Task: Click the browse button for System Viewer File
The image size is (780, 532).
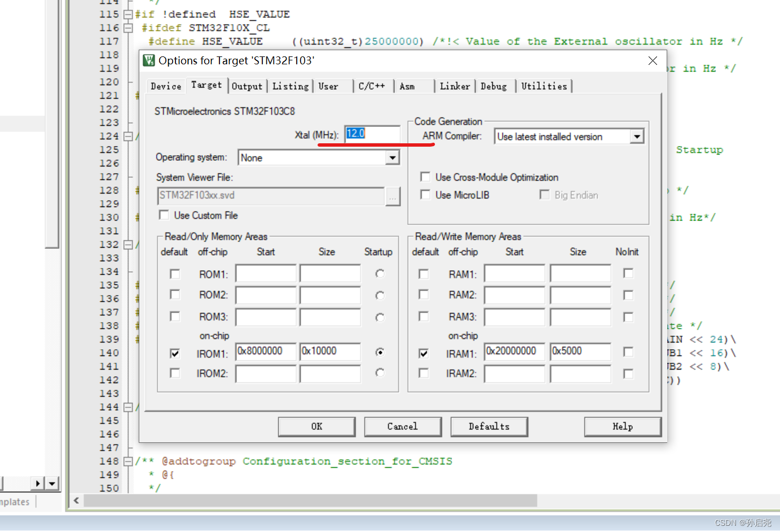Action: [x=393, y=196]
